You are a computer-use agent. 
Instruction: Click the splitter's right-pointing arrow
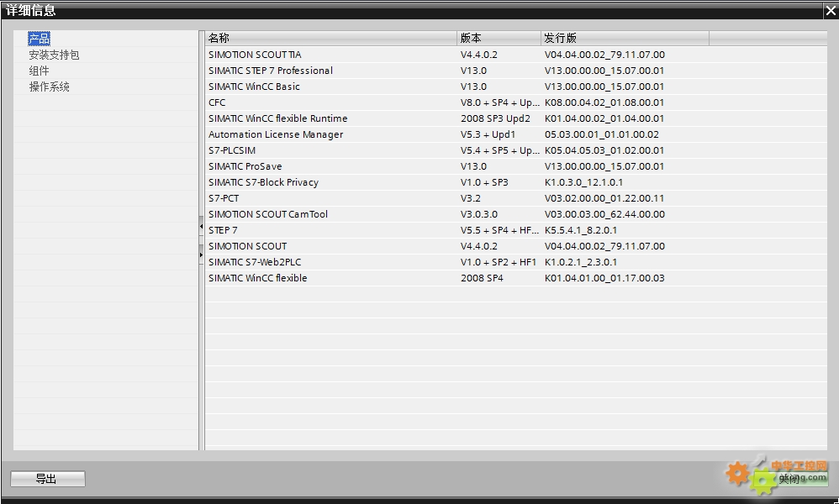(201, 255)
